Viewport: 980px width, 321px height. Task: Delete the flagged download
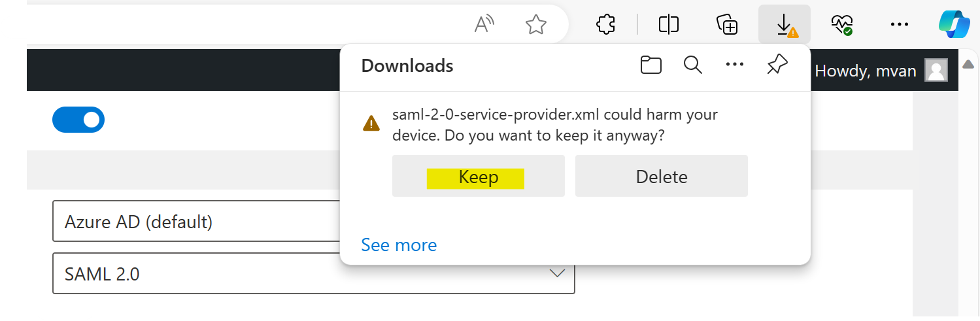point(662,177)
